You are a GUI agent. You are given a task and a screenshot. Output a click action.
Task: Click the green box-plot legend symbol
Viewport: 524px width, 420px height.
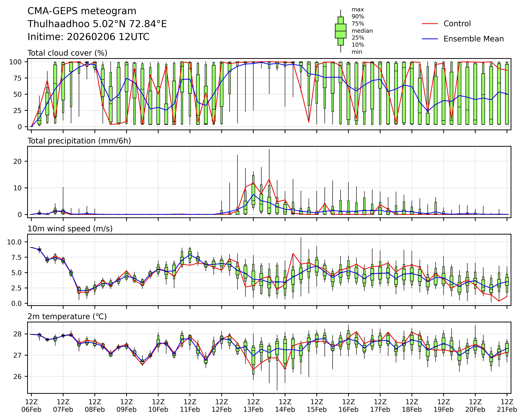coord(341,31)
